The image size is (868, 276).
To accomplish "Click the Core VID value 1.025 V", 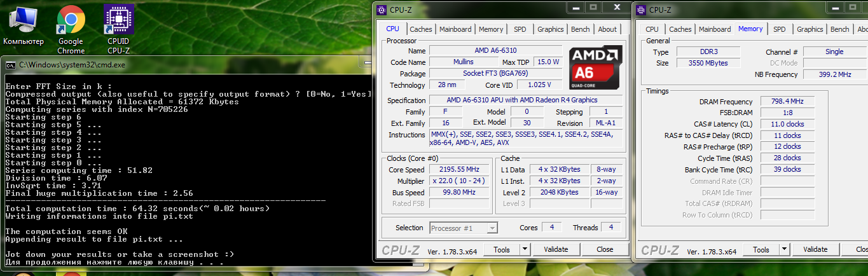I will coord(539,85).
